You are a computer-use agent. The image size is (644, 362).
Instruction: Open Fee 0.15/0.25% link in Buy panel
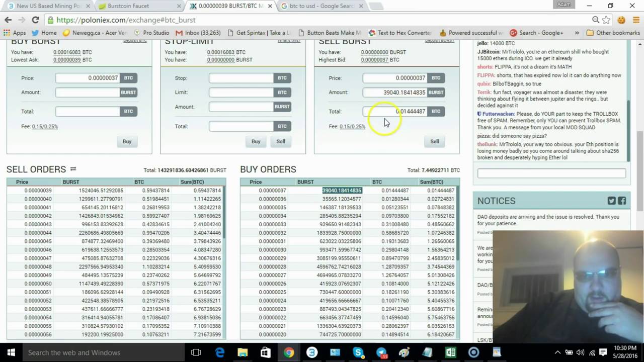pos(45,127)
